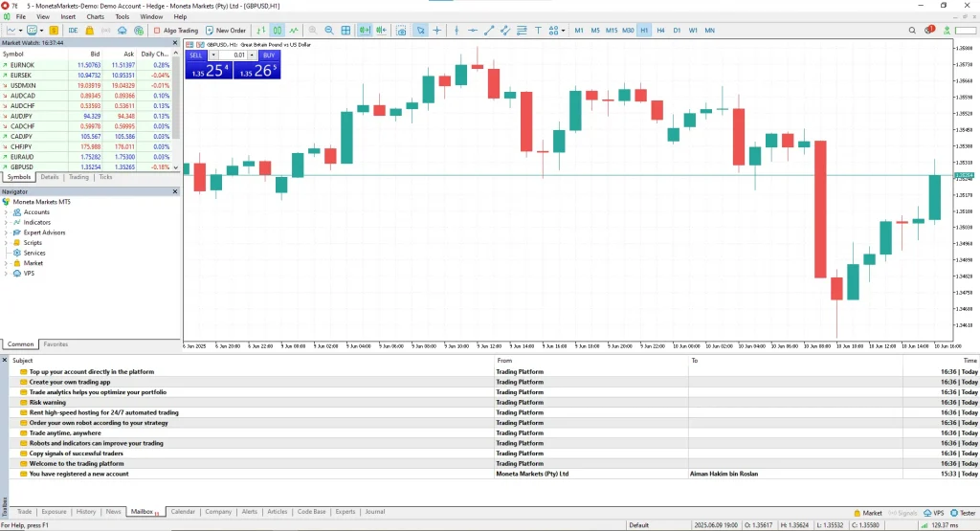Open the chart profiles dropdown arrow
The height and width of the screenshot is (531, 980).
tap(42, 30)
